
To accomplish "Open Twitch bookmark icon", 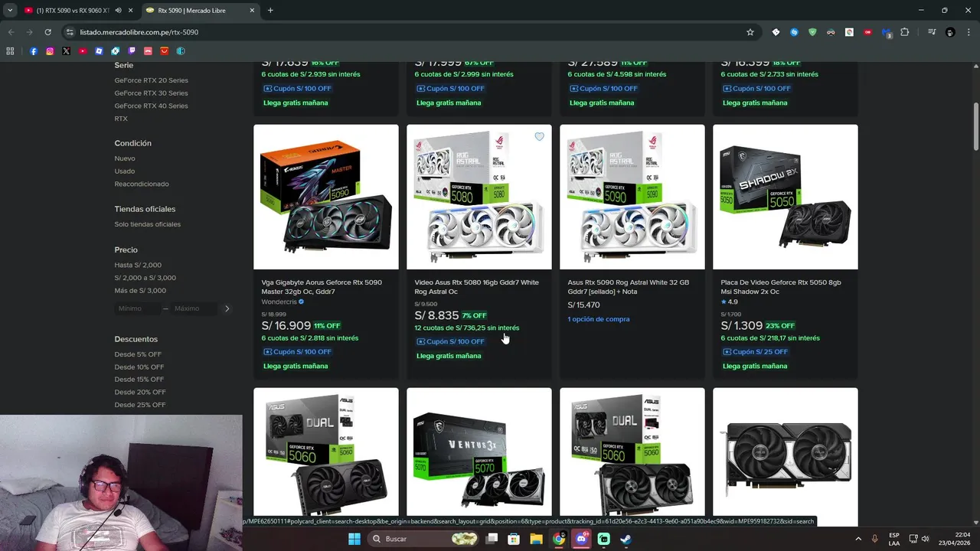I will pos(132,51).
